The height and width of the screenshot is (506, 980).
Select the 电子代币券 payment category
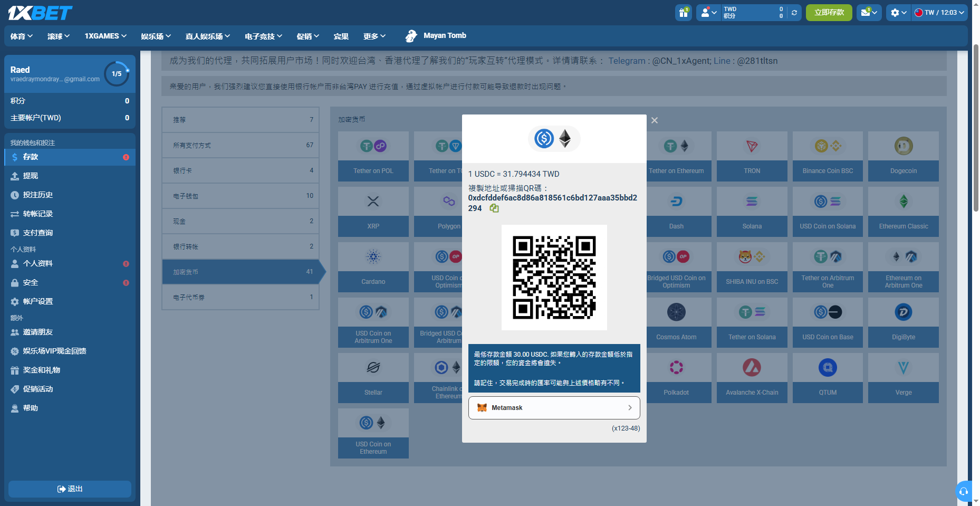click(241, 297)
